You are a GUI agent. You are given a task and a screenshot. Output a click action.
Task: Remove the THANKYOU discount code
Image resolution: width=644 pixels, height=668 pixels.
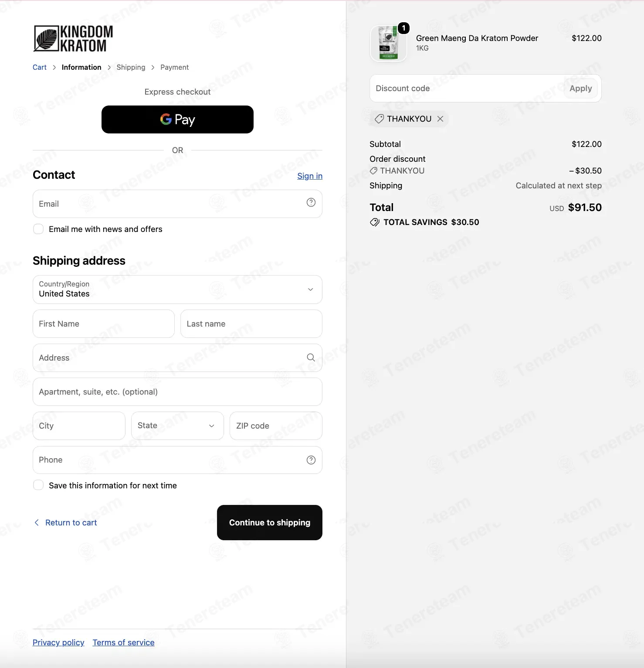(x=441, y=119)
